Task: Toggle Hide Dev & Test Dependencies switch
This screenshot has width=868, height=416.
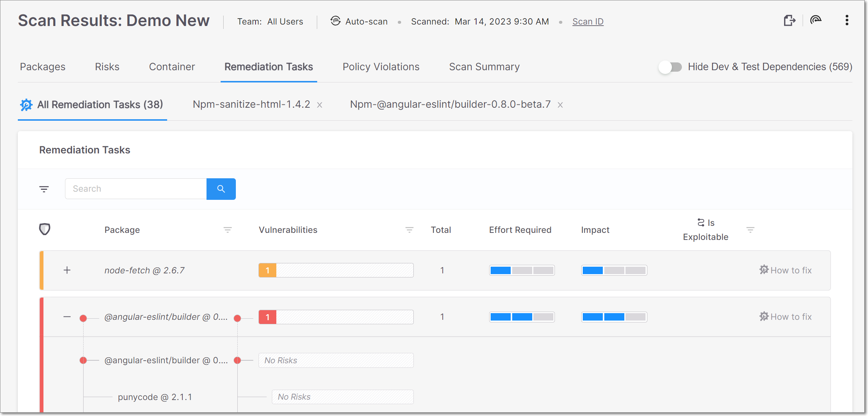Action: [x=670, y=67]
